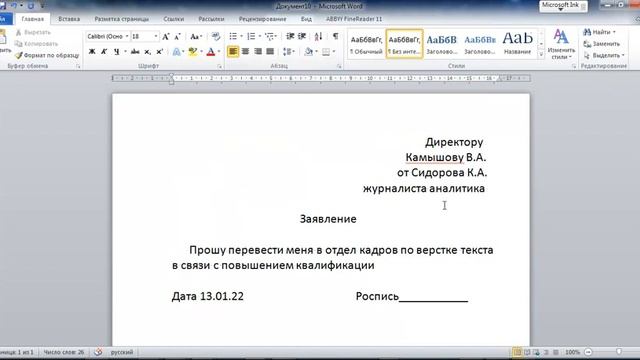Create a numbered list
This screenshot has height=360, width=640.
tap(251, 37)
